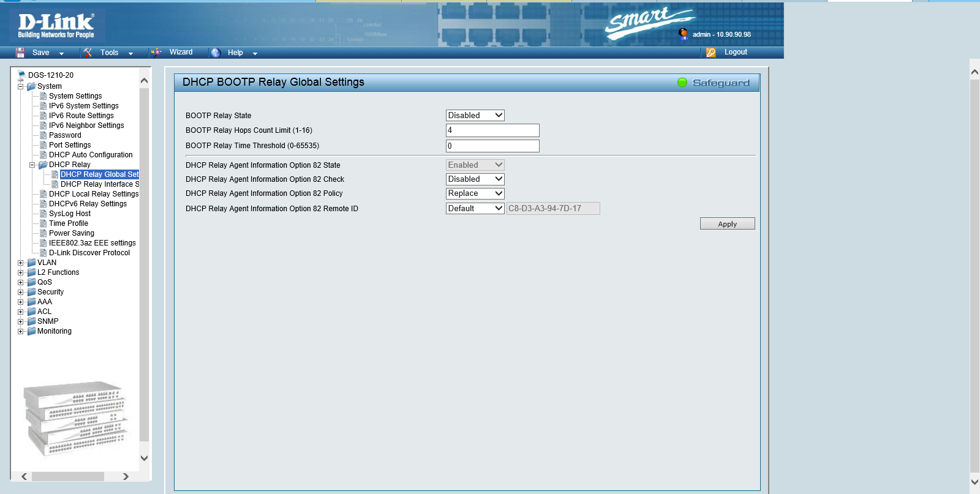Screen dimensions: 980x494
Task: Click the AAA folder icon
Action: (31, 302)
